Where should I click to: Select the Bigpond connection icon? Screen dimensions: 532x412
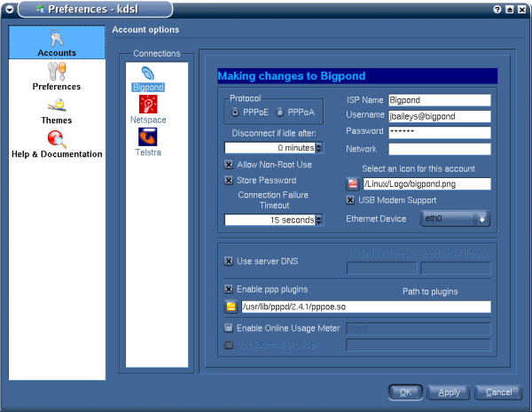pos(148,74)
